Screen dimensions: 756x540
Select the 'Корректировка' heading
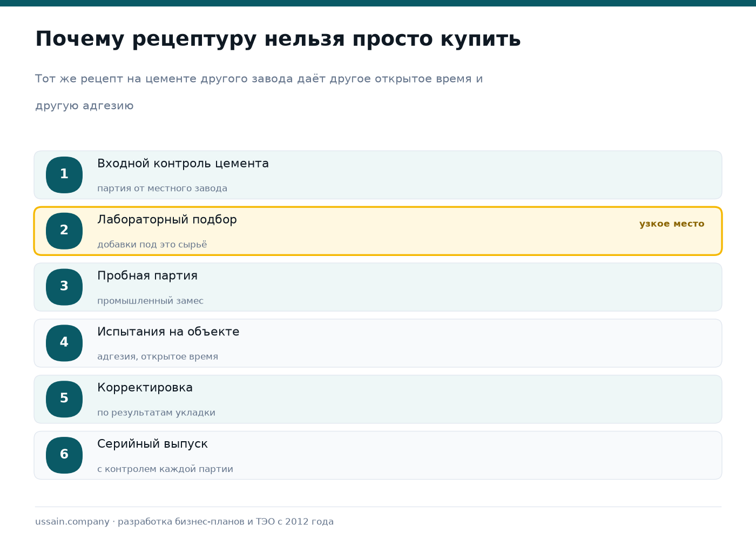[x=145, y=388]
